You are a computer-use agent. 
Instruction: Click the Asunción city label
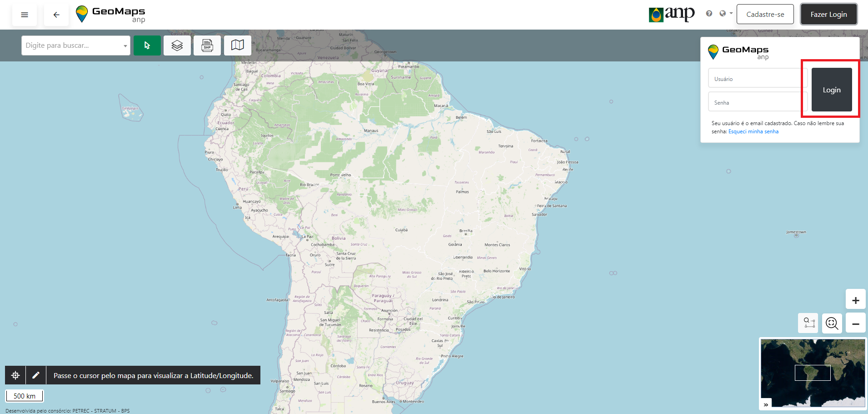click(x=389, y=311)
